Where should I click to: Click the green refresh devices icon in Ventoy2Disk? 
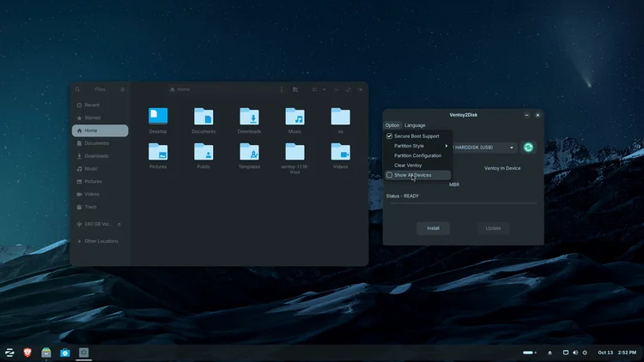528,148
